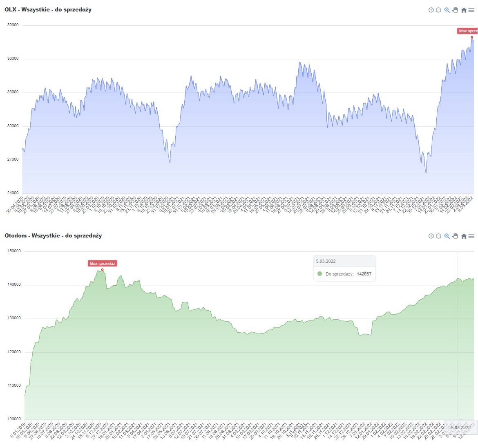Image resolution: width=478 pixels, height=448 pixels.
Task: Click the 5.03.2022 tooltip header
Action: (x=326, y=261)
